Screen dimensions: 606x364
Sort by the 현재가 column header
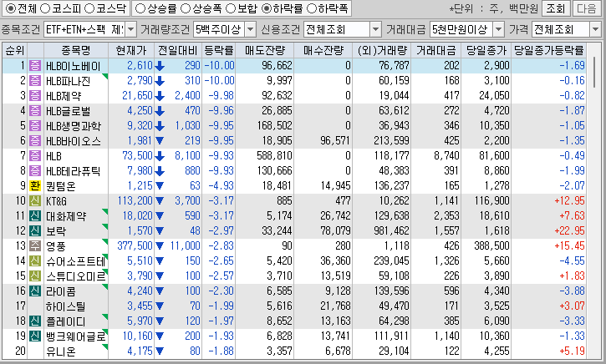(x=131, y=50)
